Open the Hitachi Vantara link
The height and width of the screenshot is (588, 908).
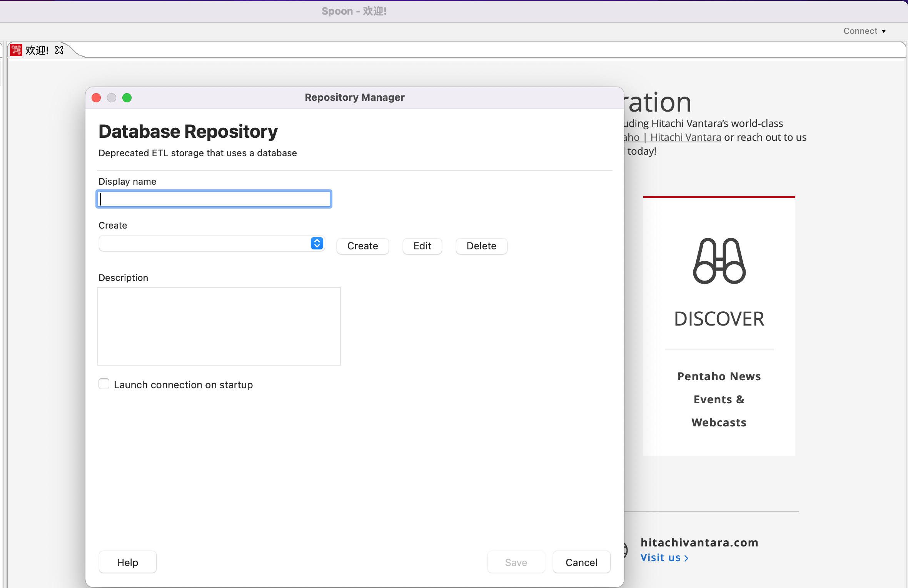point(685,137)
